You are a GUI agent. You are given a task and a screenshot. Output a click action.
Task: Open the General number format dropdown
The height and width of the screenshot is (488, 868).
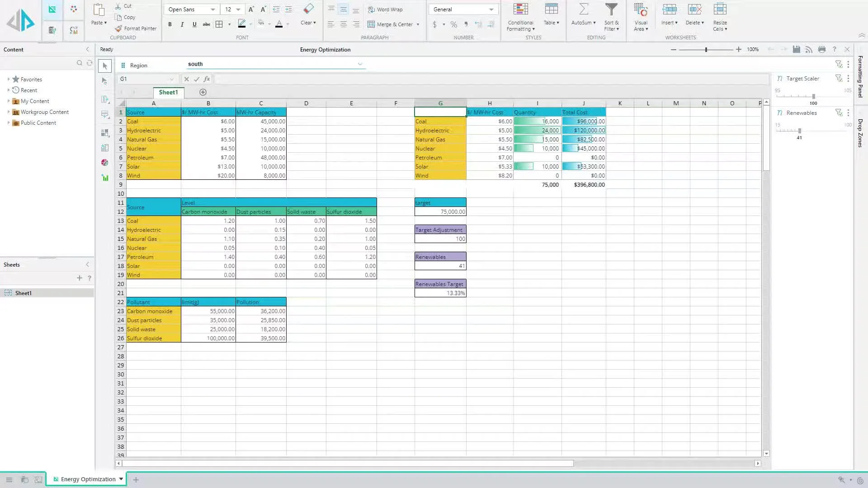[x=491, y=9]
